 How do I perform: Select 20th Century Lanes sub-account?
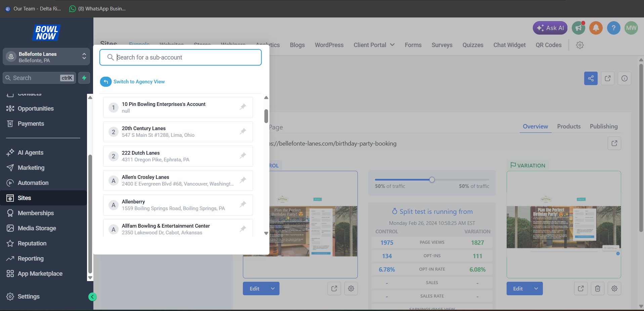[178, 132]
